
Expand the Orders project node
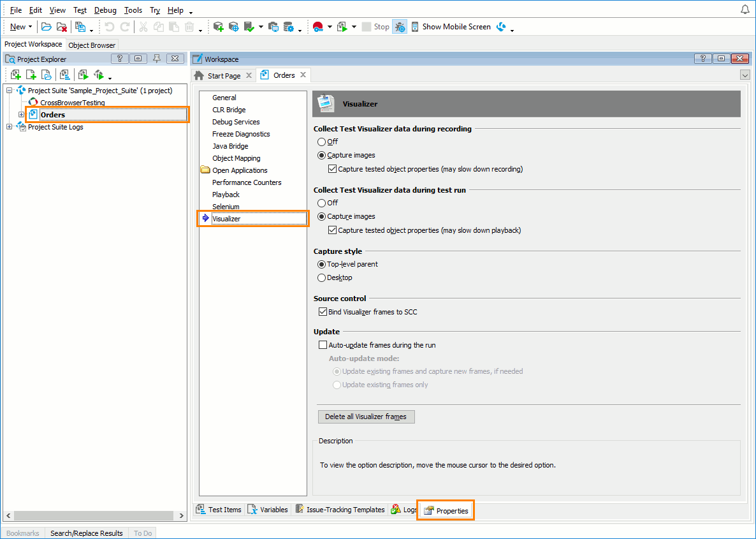tap(21, 115)
